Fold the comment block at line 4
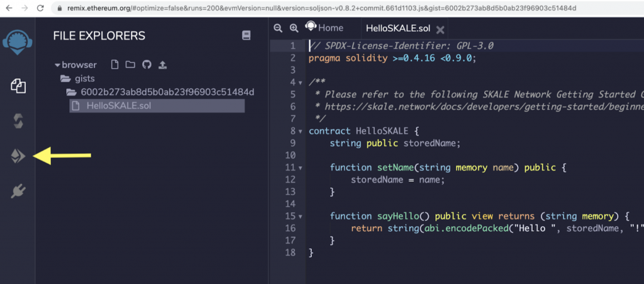This screenshot has width=644, height=284. tap(300, 82)
